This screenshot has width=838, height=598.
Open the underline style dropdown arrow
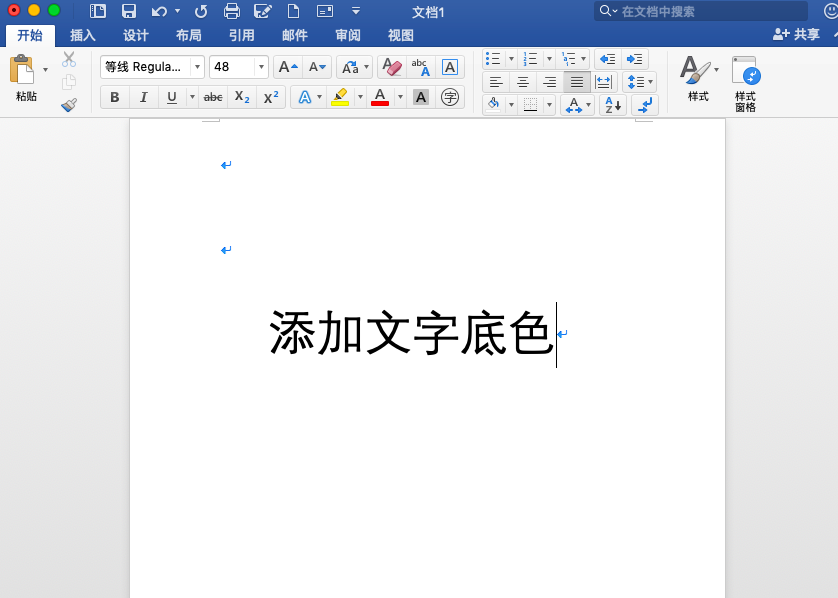pos(192,97)
